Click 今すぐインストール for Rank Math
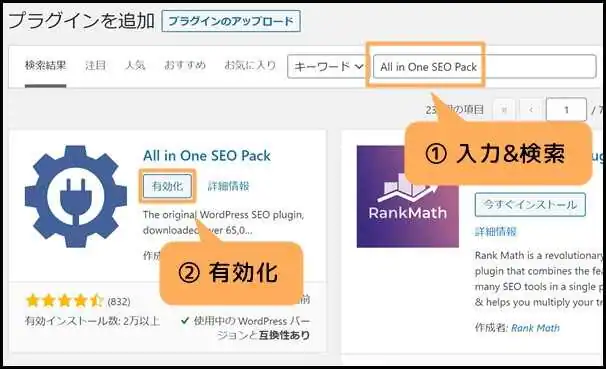The width and height of the screenshot is (606, 369). pos(530,205)
